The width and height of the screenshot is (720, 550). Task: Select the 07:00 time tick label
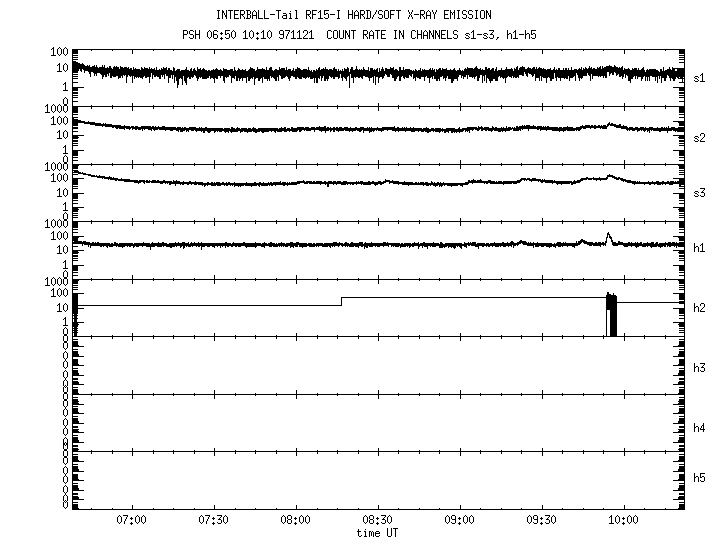(131, 521)
